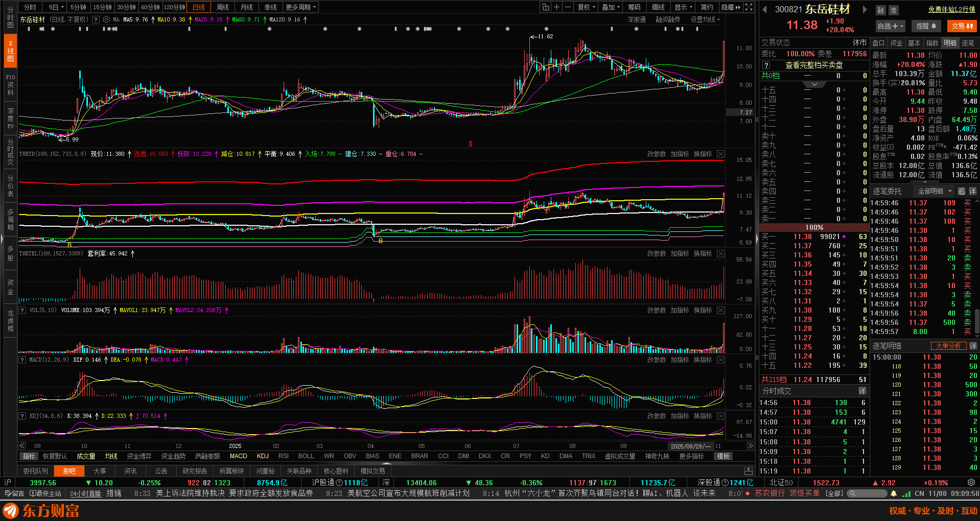Go to next stock arrow
Viewport: 980px width, 521px height.
pos(865,9)
